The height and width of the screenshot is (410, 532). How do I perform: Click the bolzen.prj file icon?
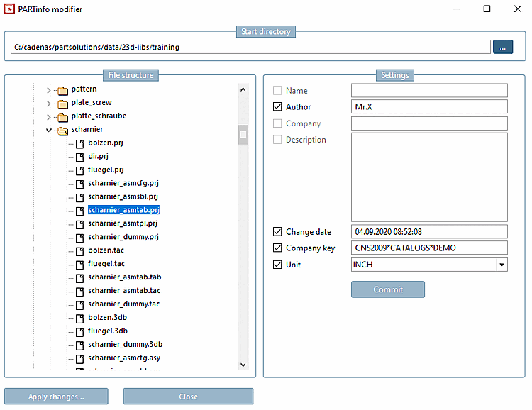80,143
